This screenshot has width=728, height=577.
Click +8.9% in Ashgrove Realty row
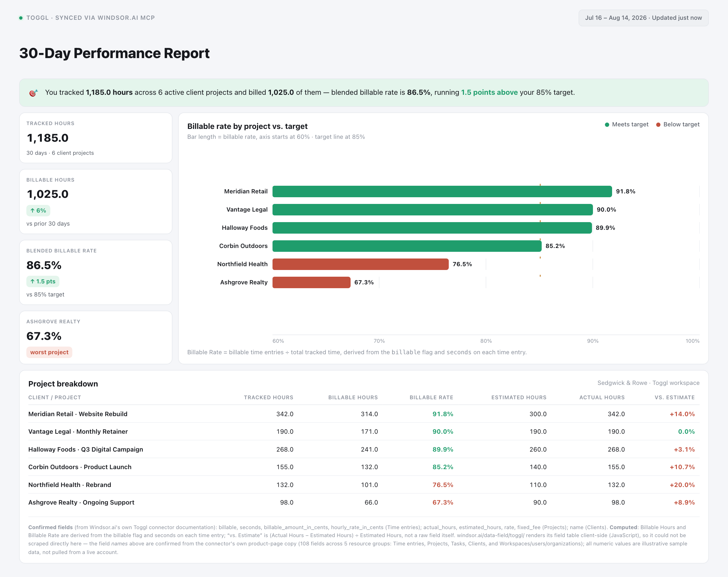click(684, 502)
